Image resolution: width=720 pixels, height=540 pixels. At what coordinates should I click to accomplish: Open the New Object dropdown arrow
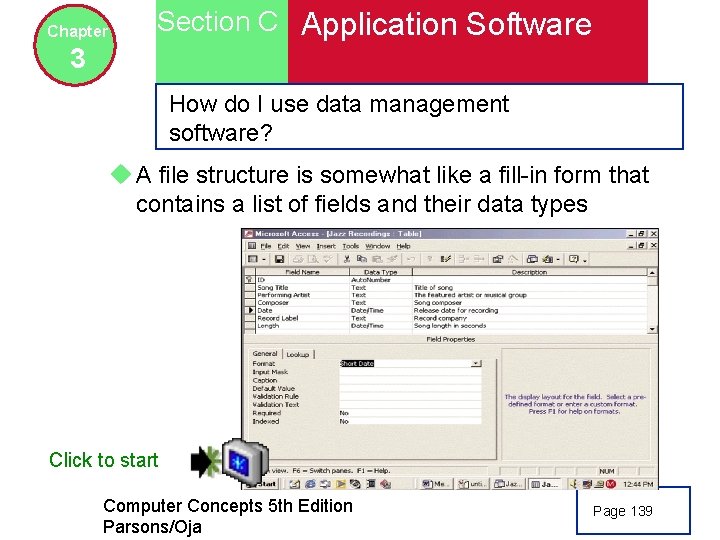[x=558, y=259]
